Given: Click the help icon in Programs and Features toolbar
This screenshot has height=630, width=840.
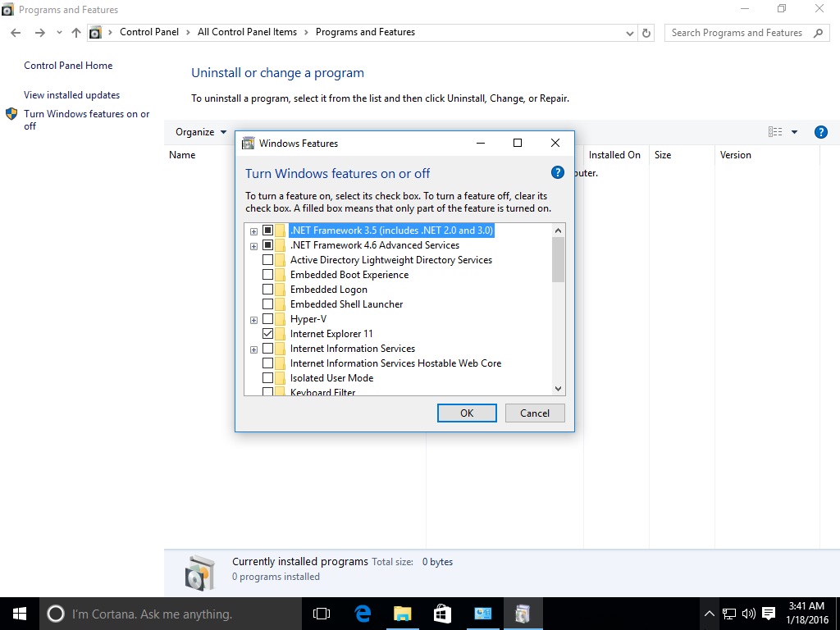Looking at the screenshot, I should (820, 132).
